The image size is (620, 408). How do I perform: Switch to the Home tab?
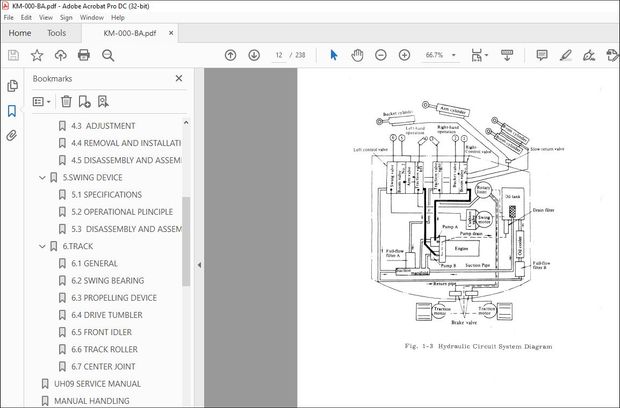(20, 33)
